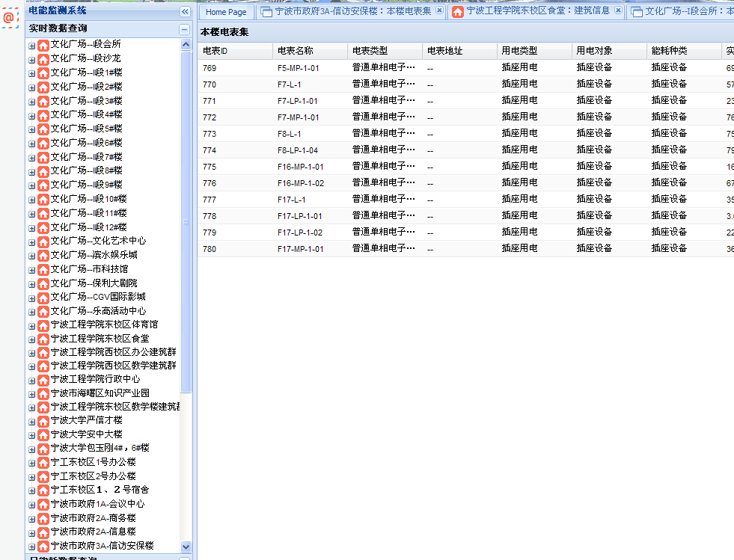
Task: Click house icon beside 文化广场--滨水娱乐城
Action: [43, 256]
